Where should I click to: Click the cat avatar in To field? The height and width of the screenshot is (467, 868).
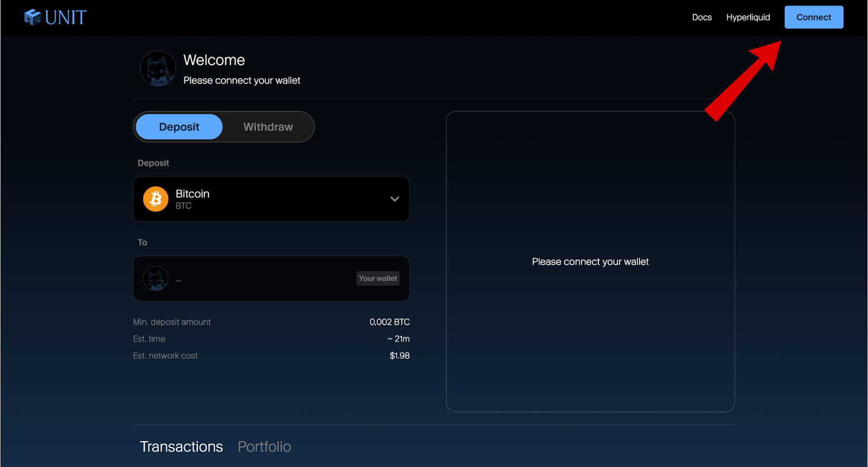[156, 279]
